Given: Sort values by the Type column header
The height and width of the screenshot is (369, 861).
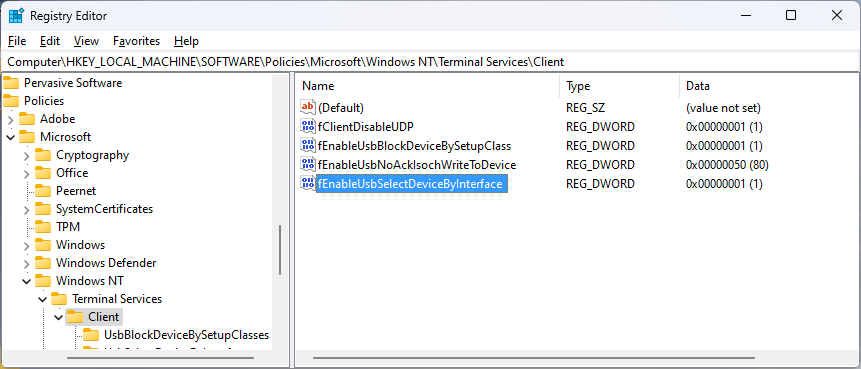Looking at the screenshot, I should coord(619,86).
